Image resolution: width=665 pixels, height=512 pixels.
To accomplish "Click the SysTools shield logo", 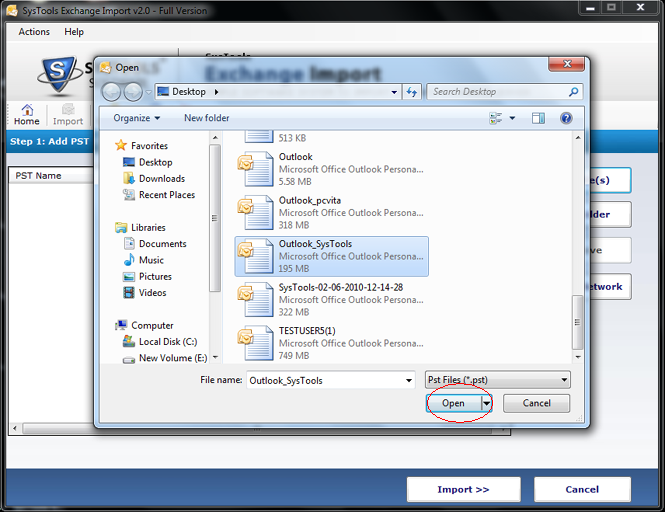I will coord(59,74).
